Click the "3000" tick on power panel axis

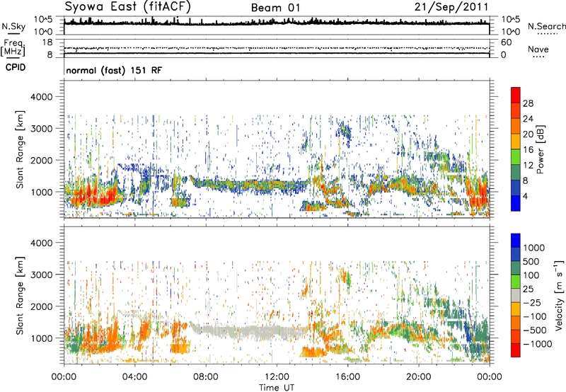click(41, 129)
